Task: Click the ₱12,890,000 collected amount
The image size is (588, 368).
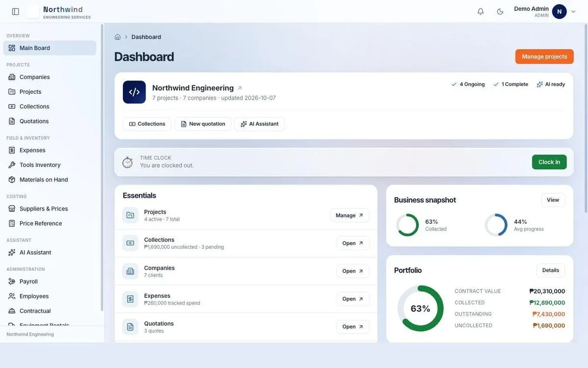Action: click(x=547, y=303)
